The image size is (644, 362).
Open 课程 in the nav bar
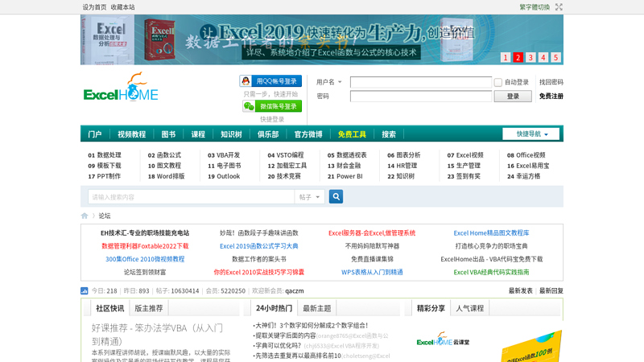[x=198, y=134]
